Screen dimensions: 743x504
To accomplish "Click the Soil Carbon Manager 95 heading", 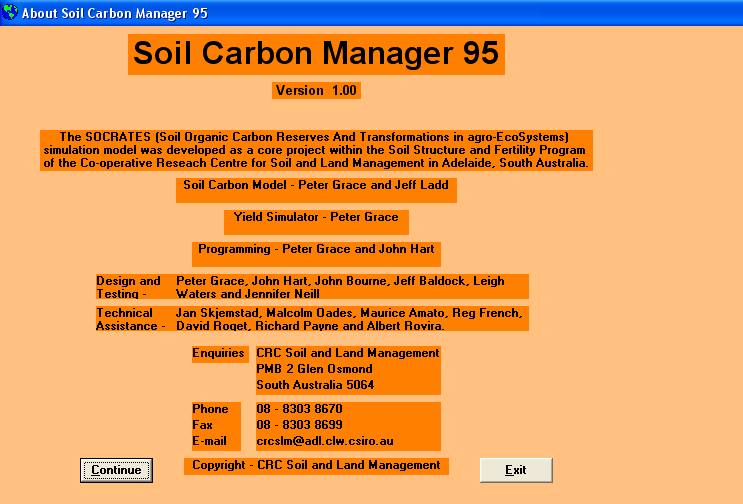I will point(316,54).
